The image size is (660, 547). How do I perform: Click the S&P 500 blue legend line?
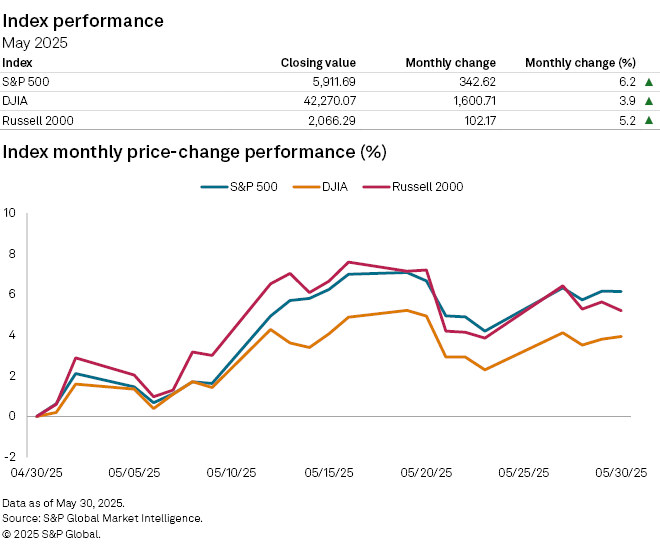click(213, 186)
